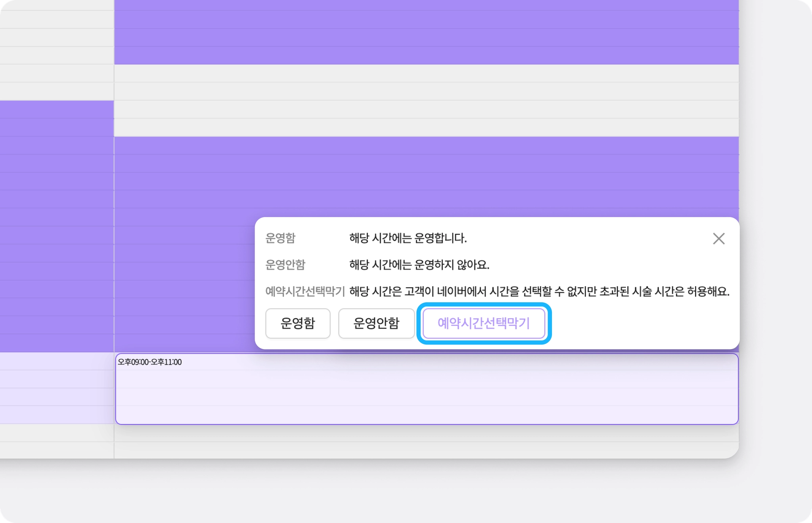Click the description mentioning 네이버 booking restriction
This screenshot has height=523, width=812.
(539, 292)
